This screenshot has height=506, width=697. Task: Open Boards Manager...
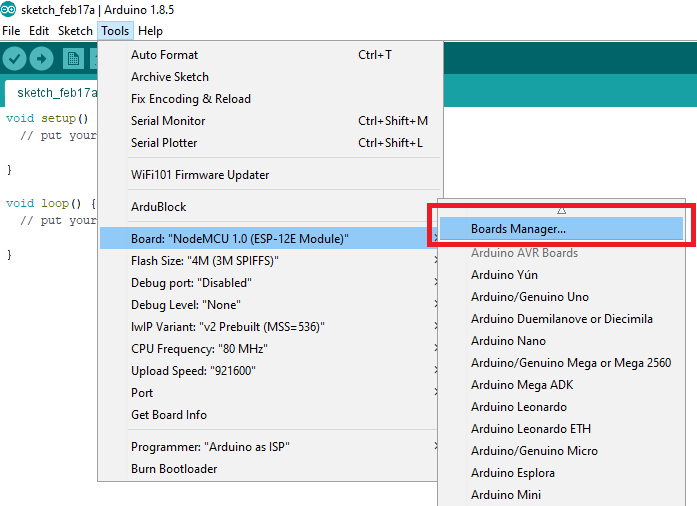[x=561, y=229]
